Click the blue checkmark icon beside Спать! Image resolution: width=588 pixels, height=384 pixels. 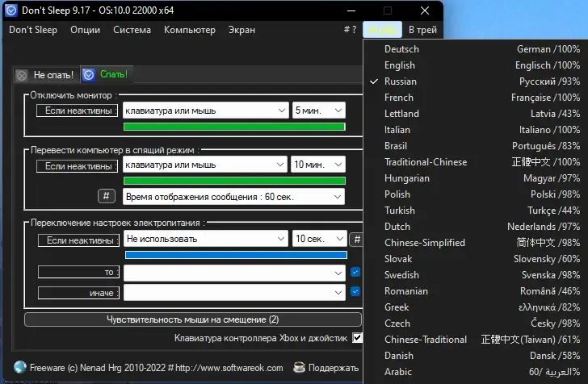click(89, 75)
